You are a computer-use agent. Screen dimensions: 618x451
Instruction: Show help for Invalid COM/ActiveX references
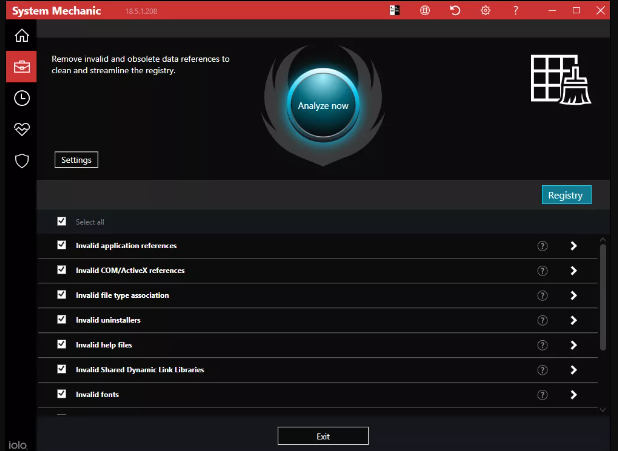click(x=542, y=271)
